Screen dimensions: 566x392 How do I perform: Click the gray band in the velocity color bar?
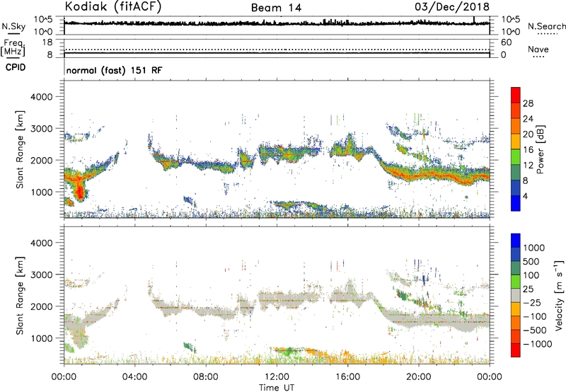pos(516,296)
